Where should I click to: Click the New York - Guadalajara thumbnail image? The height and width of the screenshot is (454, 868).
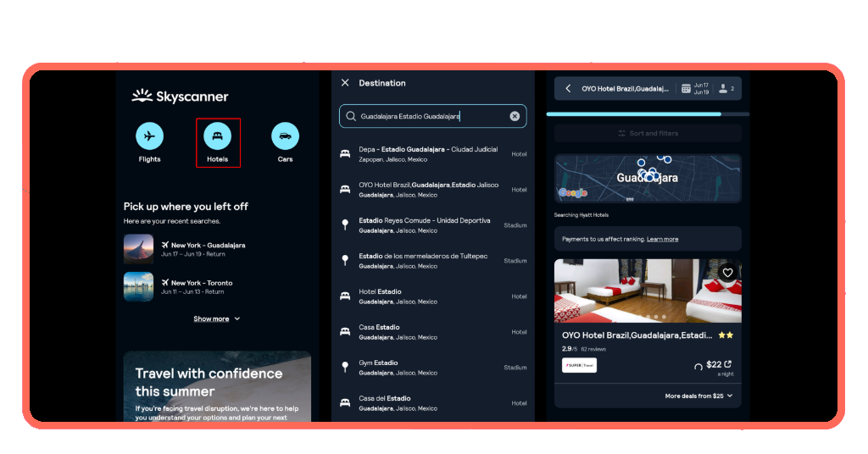tap(138, 249)
